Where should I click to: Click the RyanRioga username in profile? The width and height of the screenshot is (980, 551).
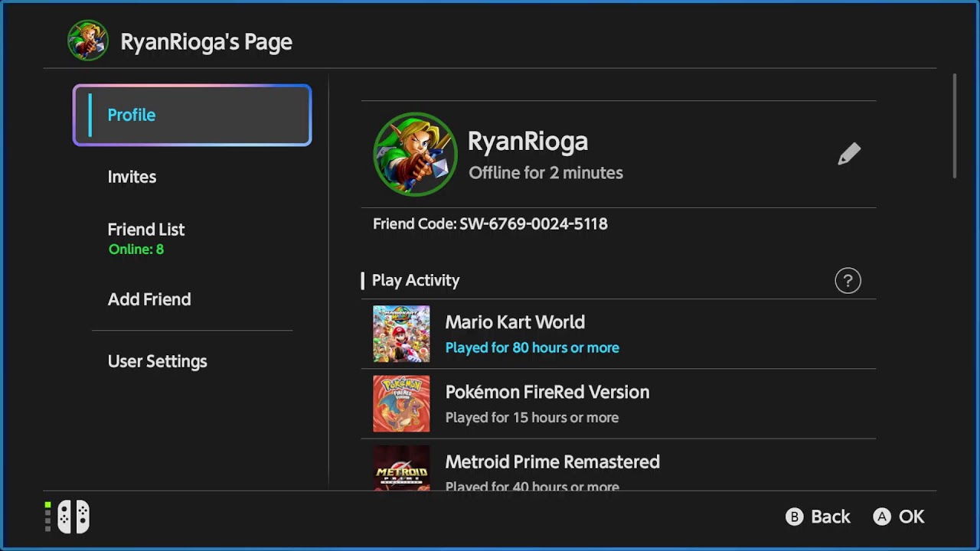coord(528,142)
